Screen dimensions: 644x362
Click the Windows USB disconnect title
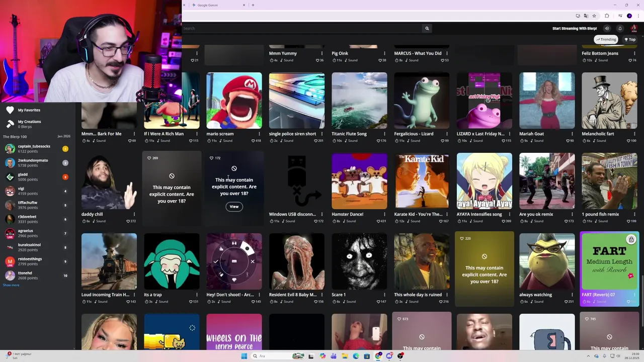tap(292, 214)
